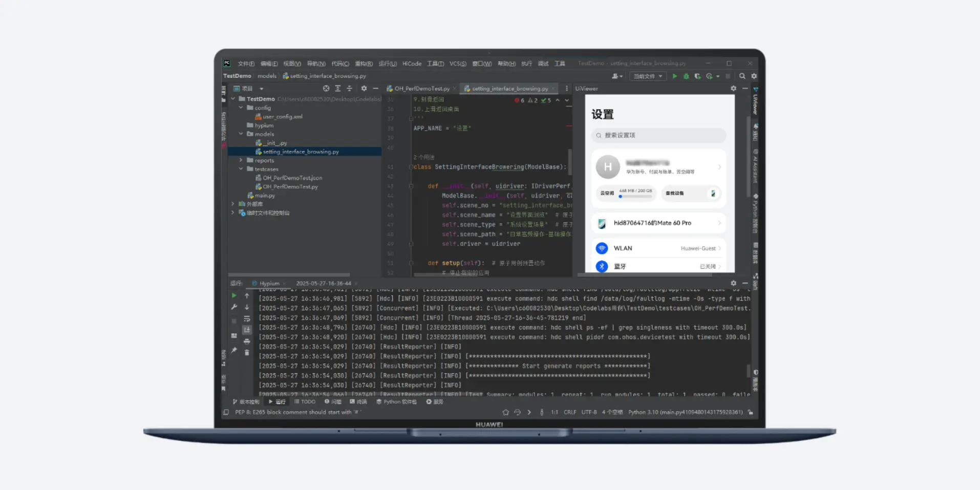The height and width of the screenshot is (490, 980).
Task: Collapse the models folder in project tree
Action: click(241, 134)
